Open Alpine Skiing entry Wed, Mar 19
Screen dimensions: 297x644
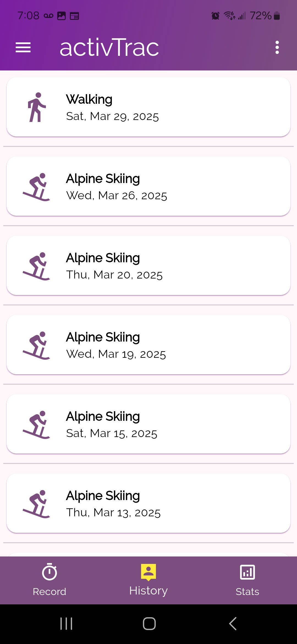click(x=165, y=345)
